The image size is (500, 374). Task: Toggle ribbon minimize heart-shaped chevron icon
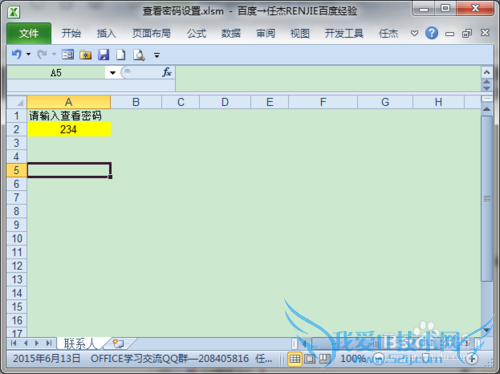(x=414, y=33)
